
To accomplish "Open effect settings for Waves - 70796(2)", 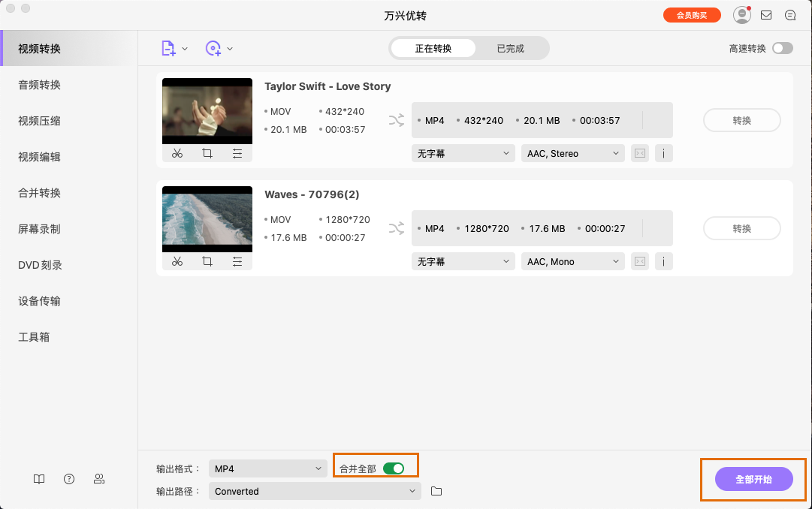I will pyautogui.click(x=238, y=261).
